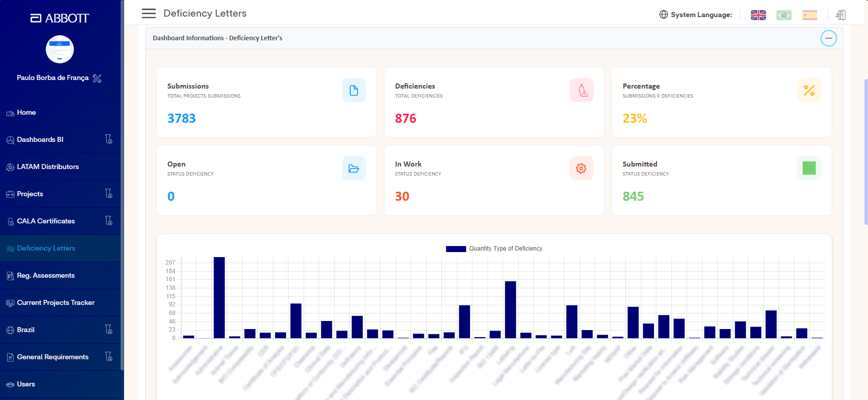This screenshot has width=868, height=400.
Task: Click the logout icon in header
Action: tap(841, 15)
